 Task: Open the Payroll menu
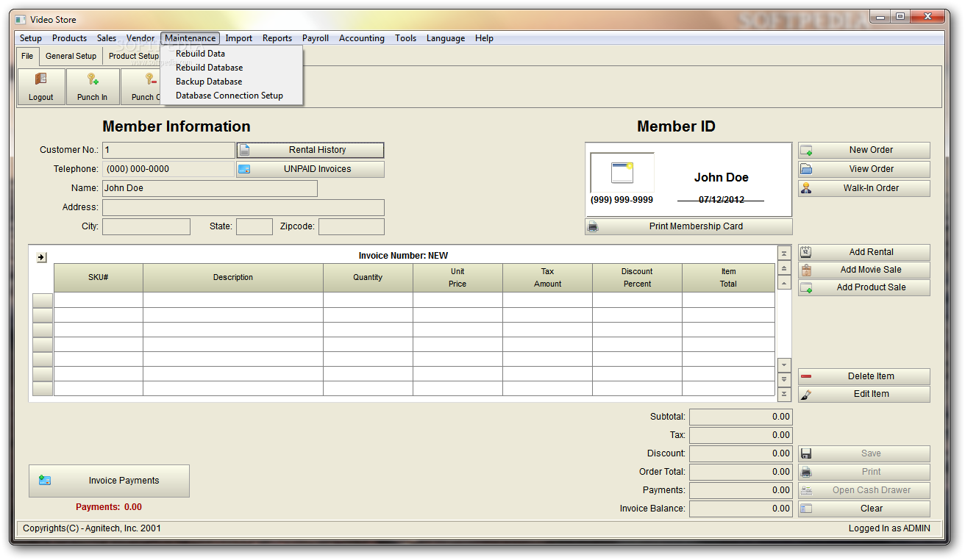click(316, 38)
